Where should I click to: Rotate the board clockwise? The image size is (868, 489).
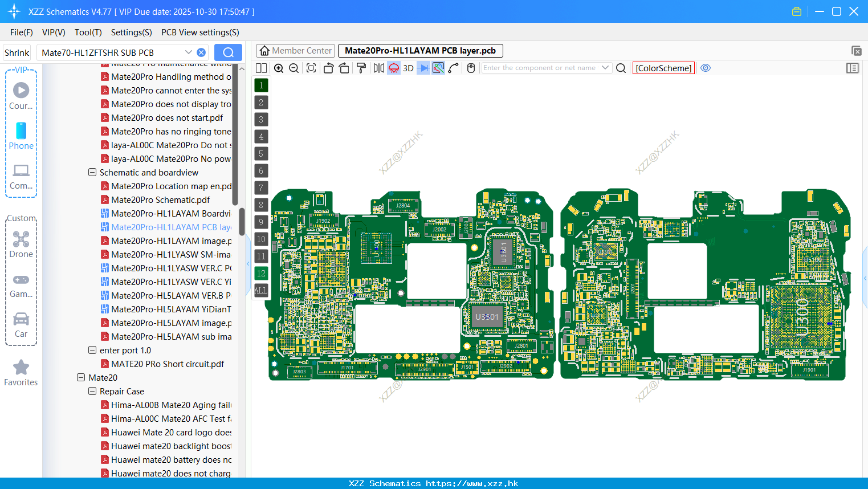[x=344, y=68]
